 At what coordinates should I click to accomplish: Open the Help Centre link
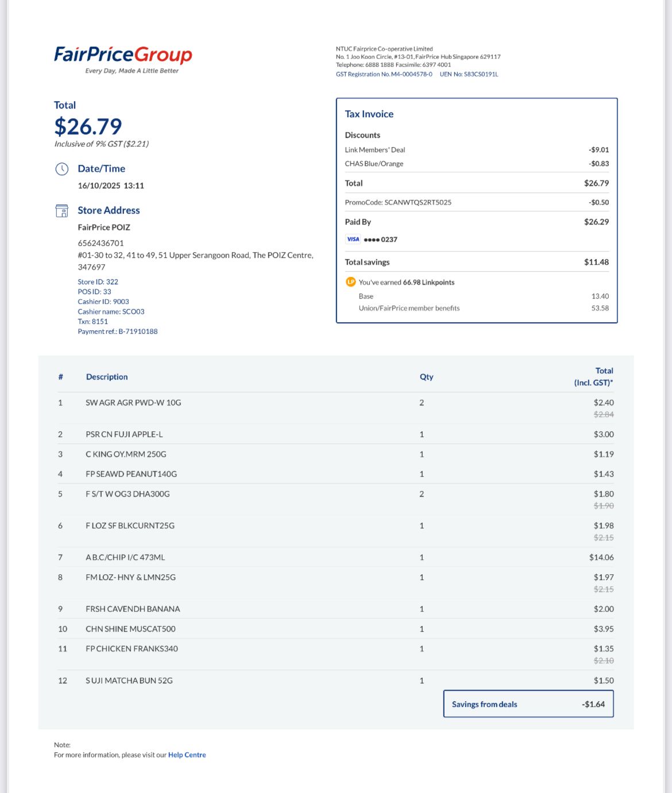click(x=187, y=755)
